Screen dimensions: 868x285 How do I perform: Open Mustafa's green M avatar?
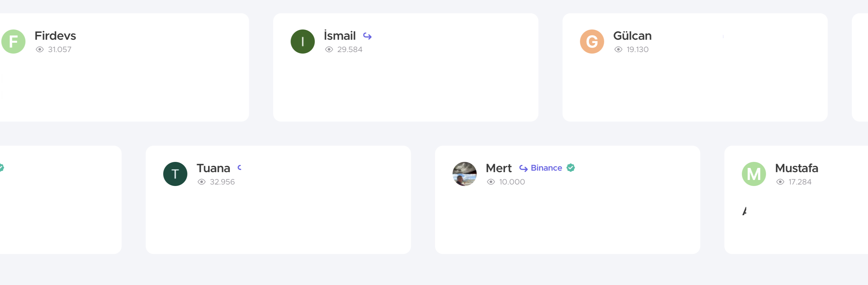[x=754, y=174]
